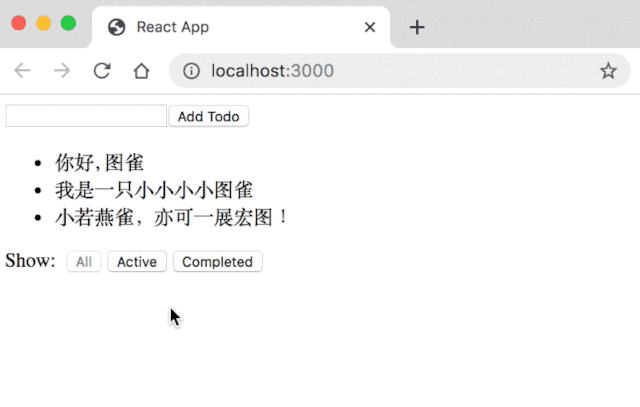640x407 pixels.
Task: Toggle the todo '你好, 图雀'
Action: 99,162
